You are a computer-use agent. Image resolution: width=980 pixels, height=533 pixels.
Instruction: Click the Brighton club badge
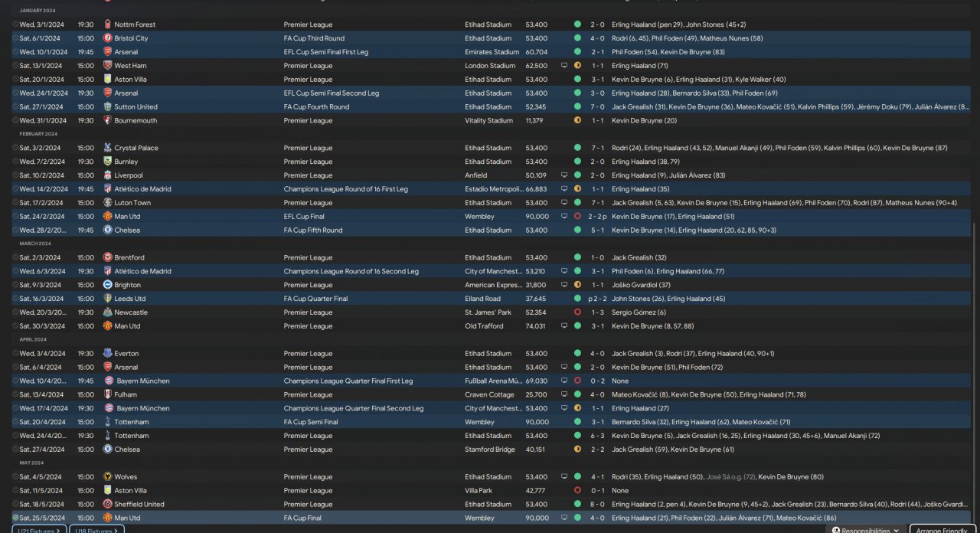pos(107,285)
